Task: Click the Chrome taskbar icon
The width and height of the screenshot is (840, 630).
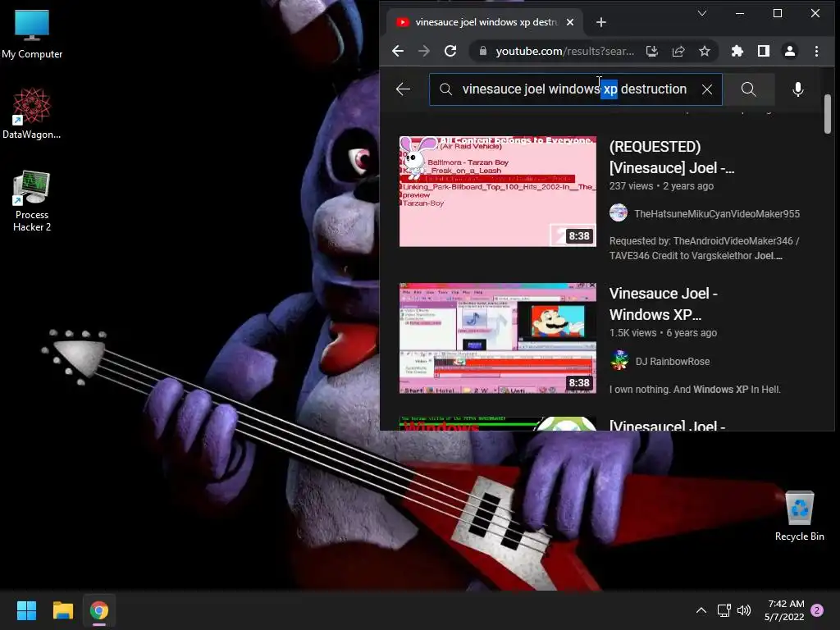Action: point(99,610)
